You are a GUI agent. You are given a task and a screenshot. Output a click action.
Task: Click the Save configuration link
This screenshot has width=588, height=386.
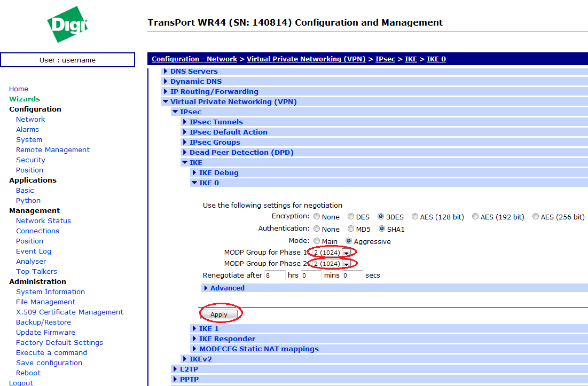(x=49, y=363)
